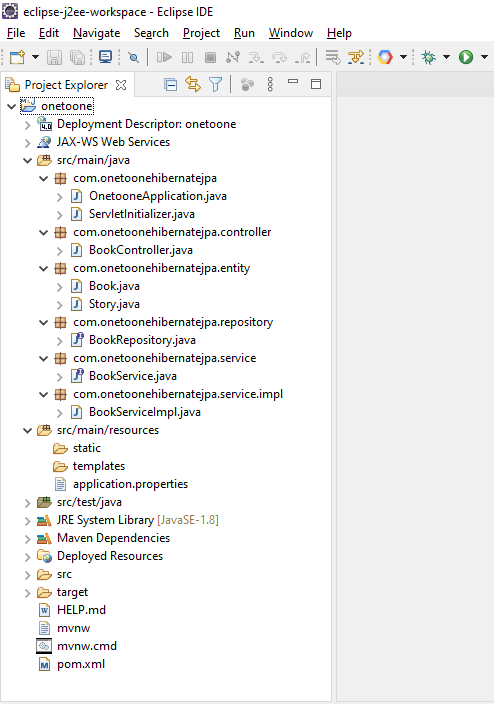Close the Project Explorer tab
The height and width of the screenshot is (704, 494).
tap(121, 85)
